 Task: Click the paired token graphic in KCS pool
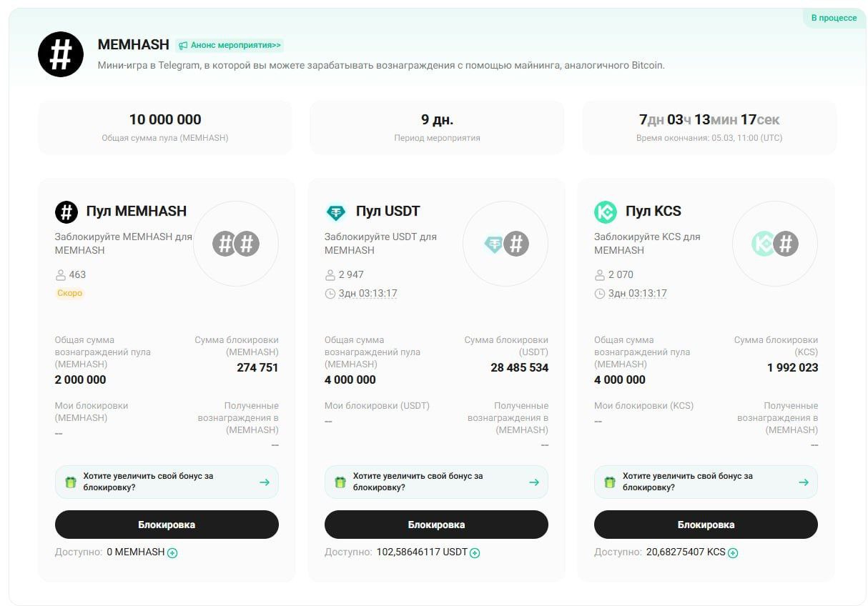click(774, 244)
